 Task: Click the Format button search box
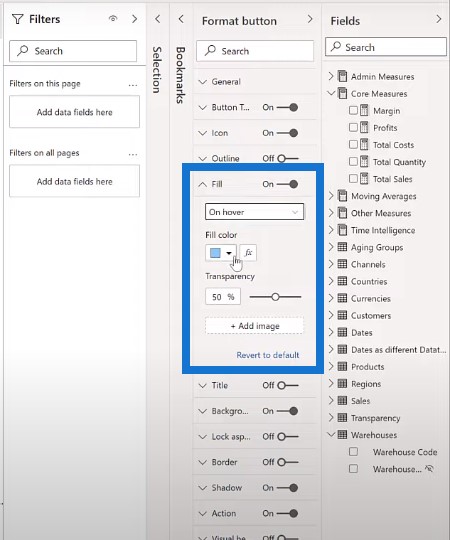click(255, 51)
